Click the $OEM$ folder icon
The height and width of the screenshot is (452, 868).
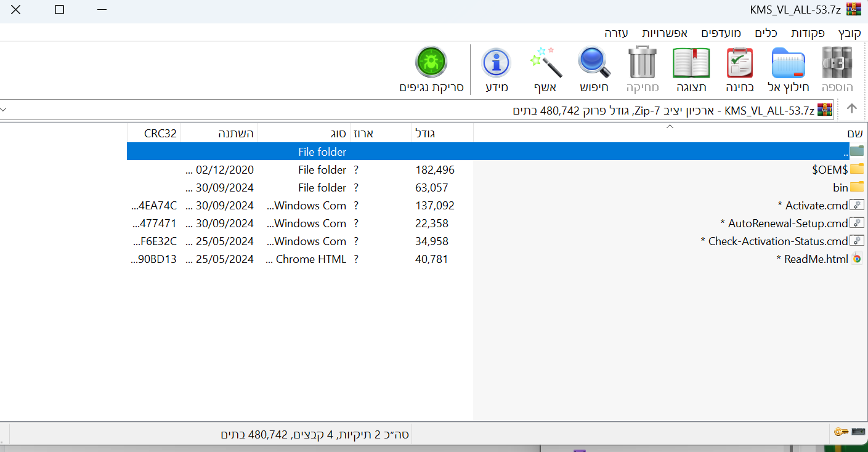857,169
